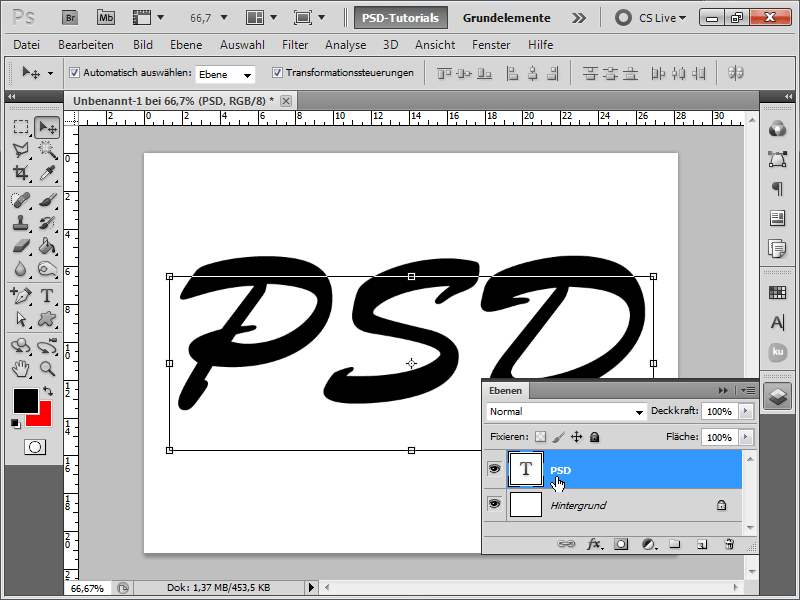Open the Normal blend mode dropdown

[x=566, y=412]
